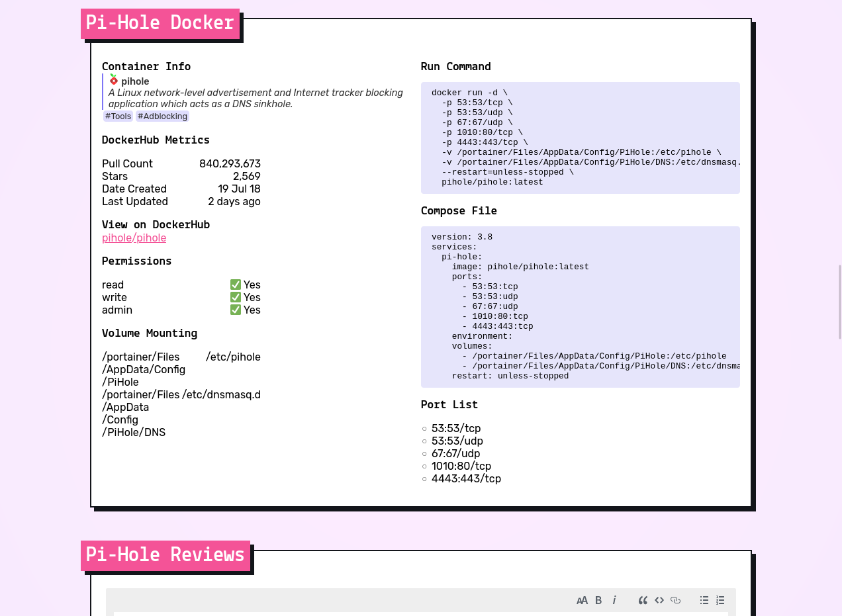Click the Port List heading
This screenshot has width=842, height=616.
pos(449,405)
